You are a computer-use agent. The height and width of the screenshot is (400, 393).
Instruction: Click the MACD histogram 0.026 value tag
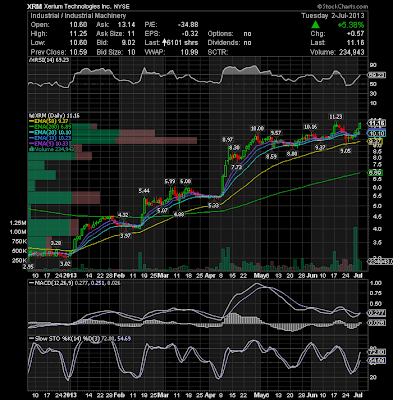pos(377,323)
